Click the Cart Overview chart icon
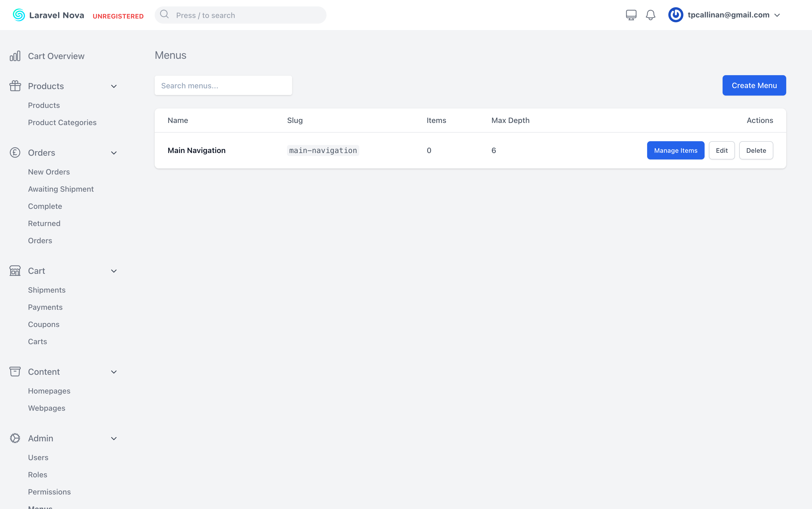812x509 pixels. (15, 56)
